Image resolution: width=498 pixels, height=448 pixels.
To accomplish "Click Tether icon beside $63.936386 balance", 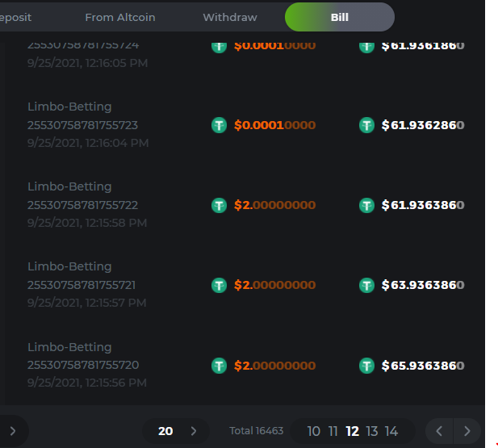I will pos(366,285).
